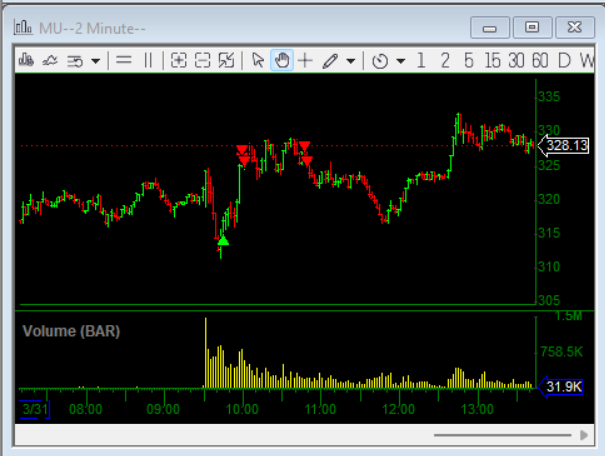Click the 3/31 date label
This screenshot has height=456, width=605.
point(35,409)
